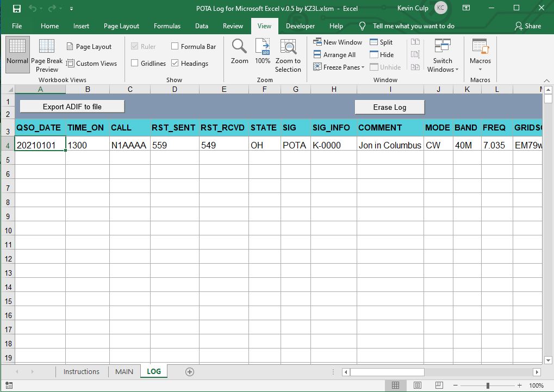The height and width of the screenshot is (392, 554).
Task: Switch to the Developer tab
Action: [300, 26]
